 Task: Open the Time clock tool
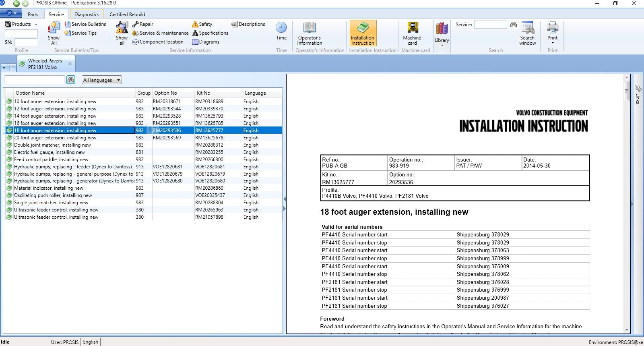281,31
